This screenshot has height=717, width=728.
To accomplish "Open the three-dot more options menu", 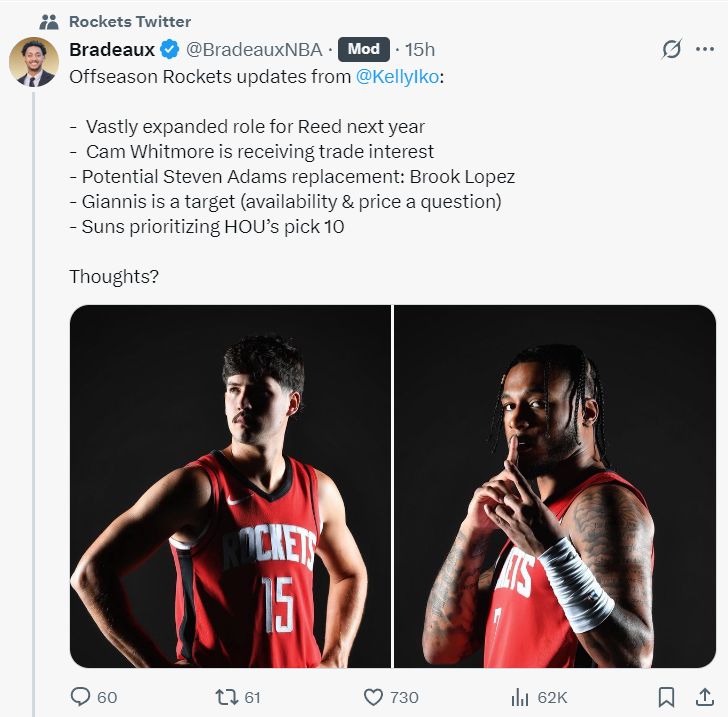I will [705, 49].
